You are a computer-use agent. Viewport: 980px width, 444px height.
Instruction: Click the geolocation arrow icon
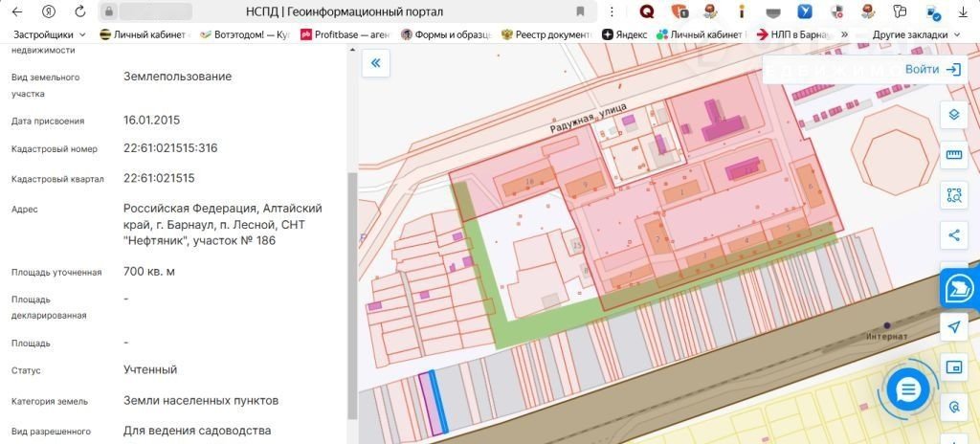[953, 327]
